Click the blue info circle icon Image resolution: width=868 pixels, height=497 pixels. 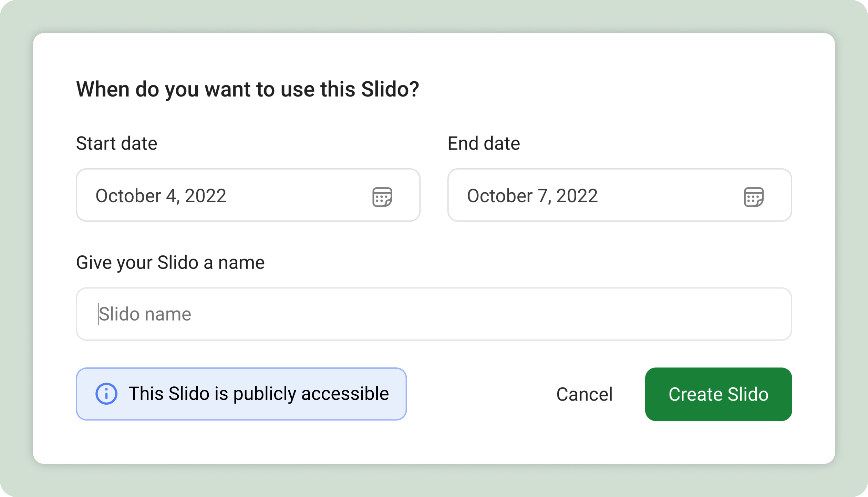(x=106, y=394)
